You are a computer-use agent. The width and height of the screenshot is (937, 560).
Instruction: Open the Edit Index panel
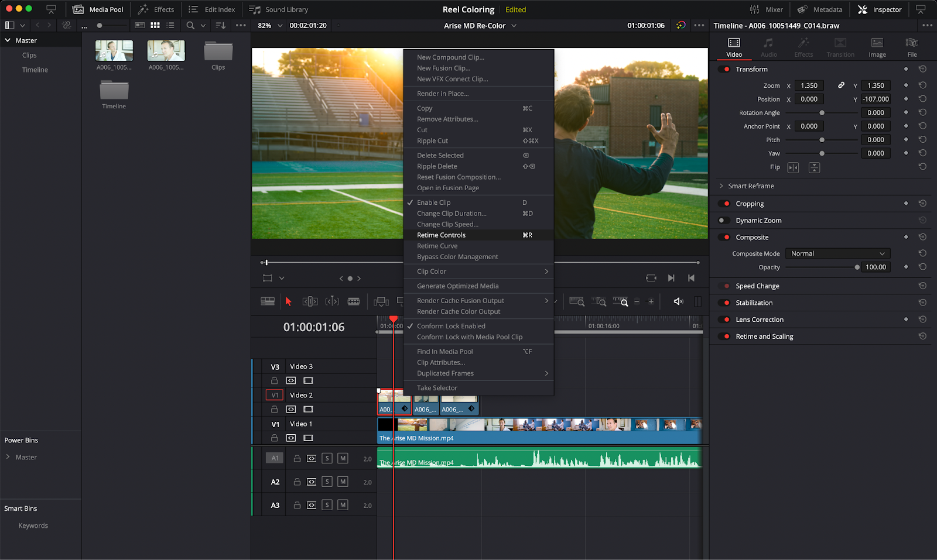(211, 9)
